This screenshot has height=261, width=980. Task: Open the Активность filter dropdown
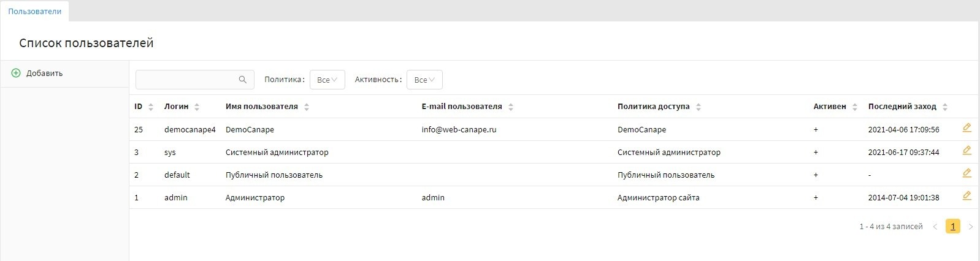coord(424,80)
